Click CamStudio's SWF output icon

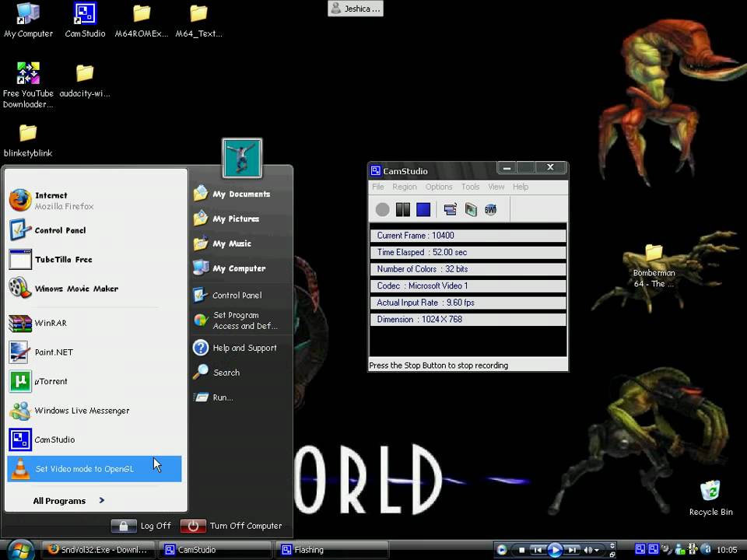[491, 209]
